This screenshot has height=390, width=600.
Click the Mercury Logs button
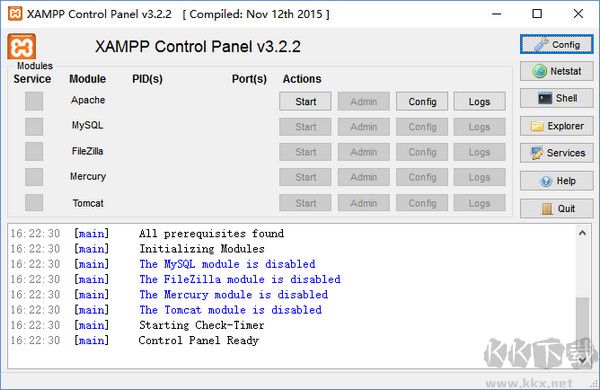click(x=479, y=177)
